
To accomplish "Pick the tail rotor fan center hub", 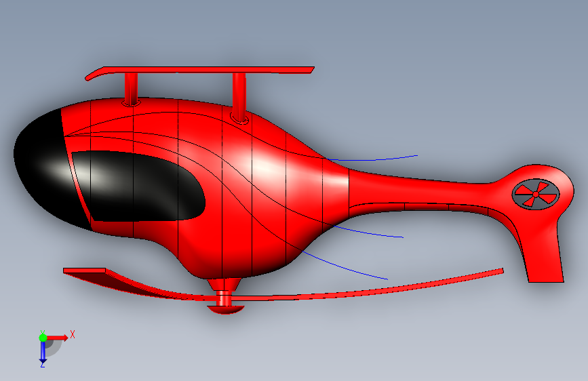I will (536, 195).
